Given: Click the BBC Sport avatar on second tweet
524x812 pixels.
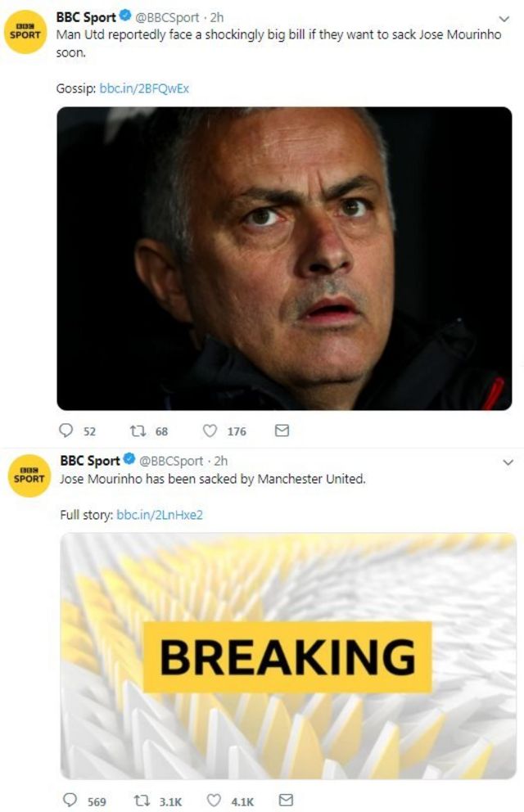Looking at the screenshot, I should [29, 475].
